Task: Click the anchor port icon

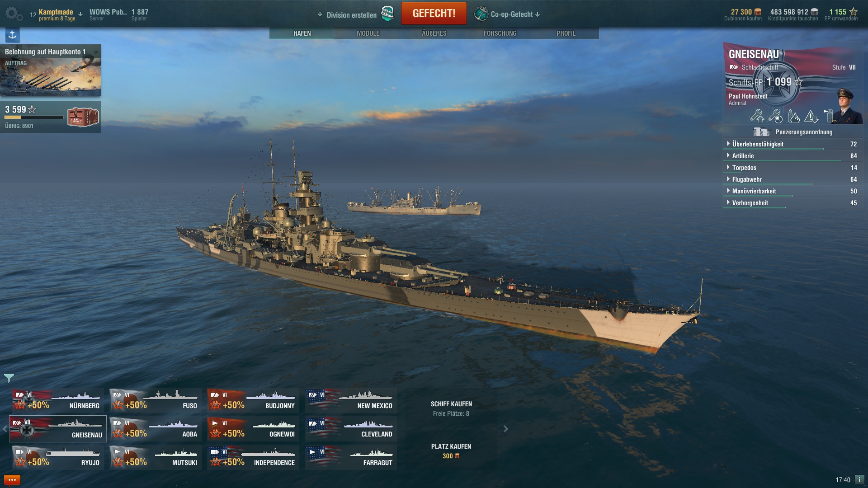Action: click(12, 35)
